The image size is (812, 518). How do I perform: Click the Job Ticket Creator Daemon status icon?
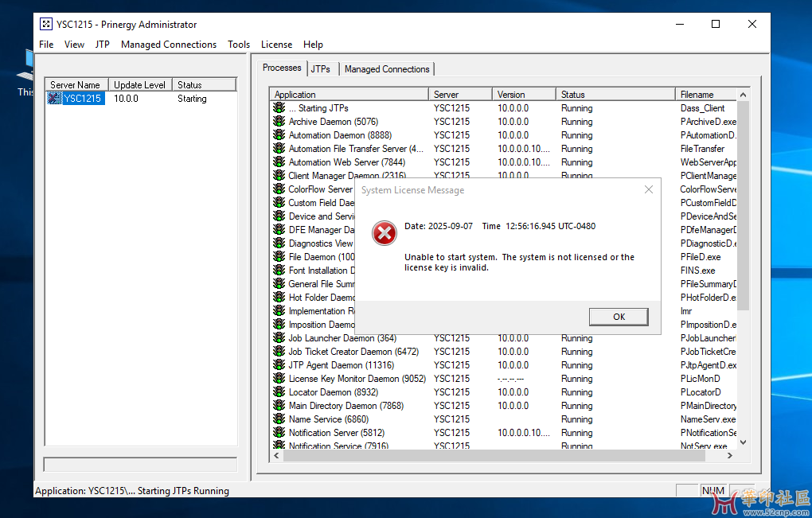click(279, 351)
